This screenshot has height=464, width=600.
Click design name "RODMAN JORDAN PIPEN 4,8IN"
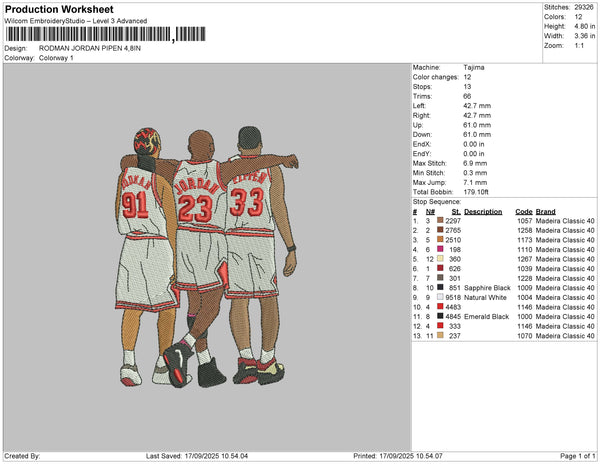(90, 48)
